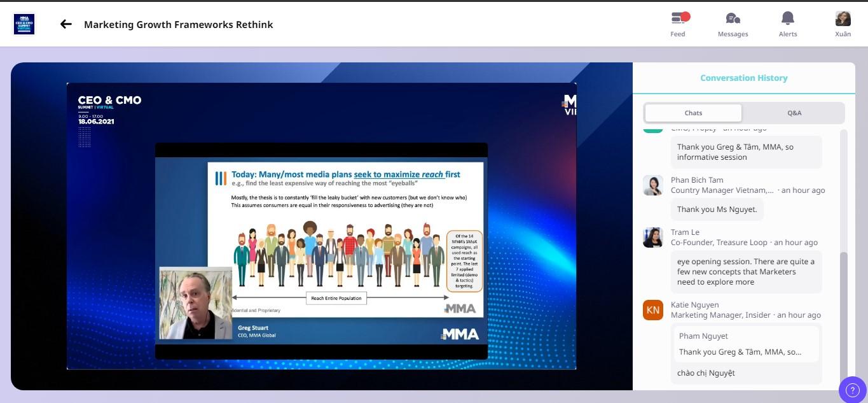The image size is (868, 403).
Task: Click Tram Le's avatar
Action: [x=653, y=237]
